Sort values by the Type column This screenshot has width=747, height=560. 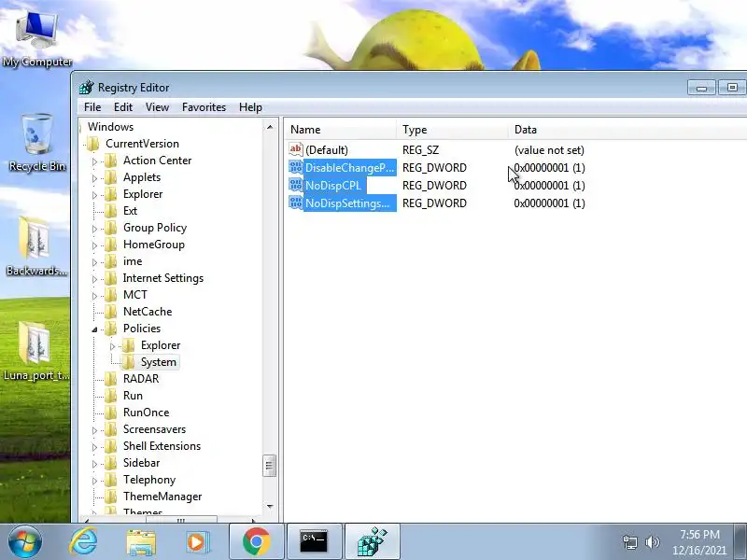click(x=452, y=130)
